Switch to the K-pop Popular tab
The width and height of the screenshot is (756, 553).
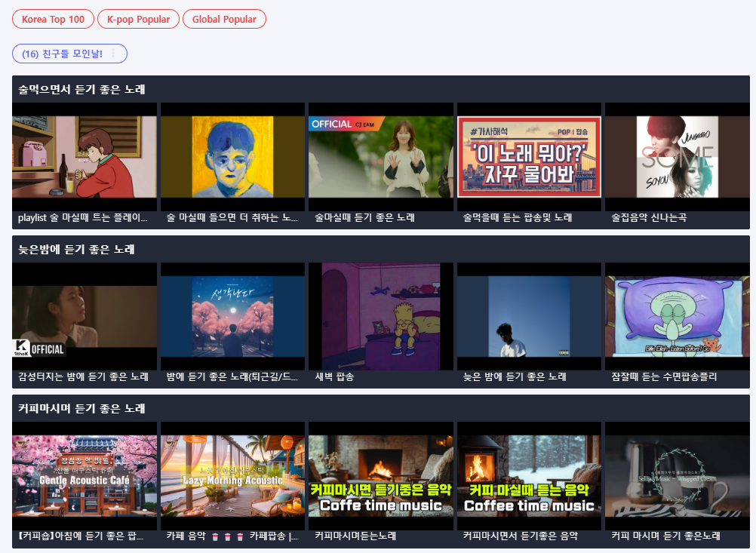pyautogui.click(x=138, y=19)
